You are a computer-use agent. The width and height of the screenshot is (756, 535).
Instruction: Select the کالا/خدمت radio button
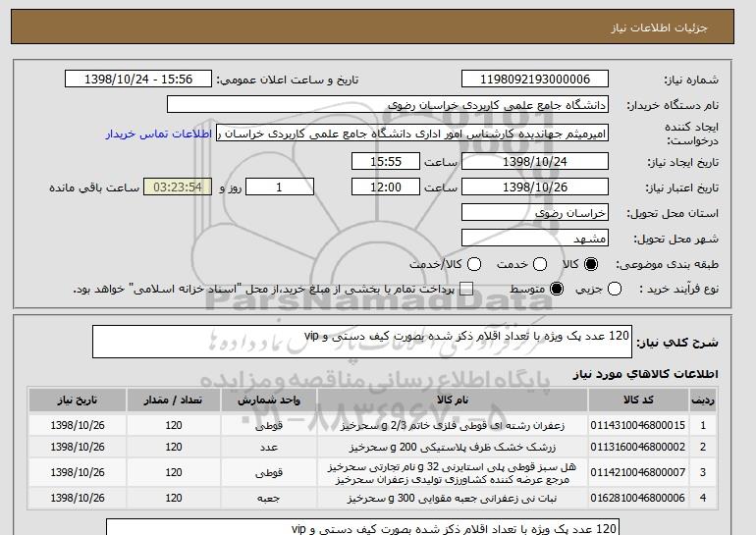pyautogui.click(x=474, y=264)
